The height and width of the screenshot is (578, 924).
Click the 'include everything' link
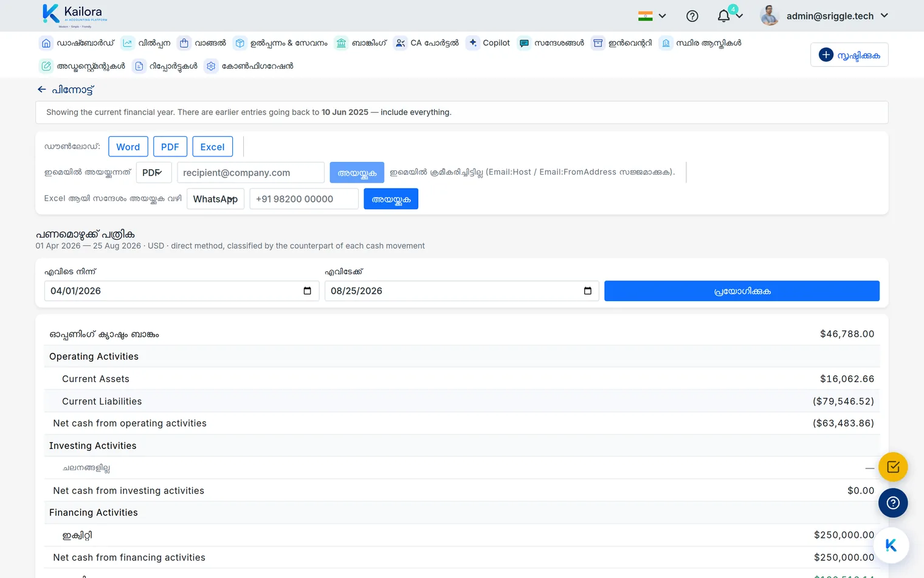click(416, 113)
